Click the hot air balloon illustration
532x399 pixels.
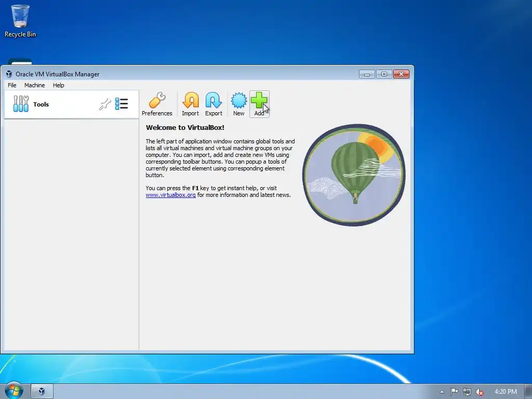[x=353, y=175]
